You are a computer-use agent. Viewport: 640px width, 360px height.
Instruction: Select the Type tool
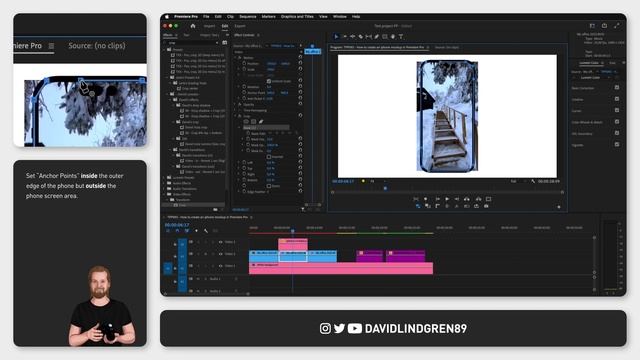(x=401, y=37)
